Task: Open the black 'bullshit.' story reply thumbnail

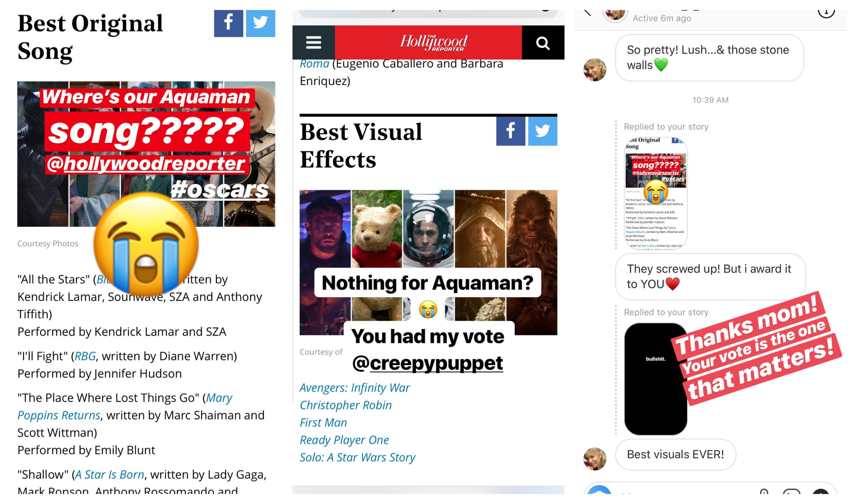Action: (656, 379)
